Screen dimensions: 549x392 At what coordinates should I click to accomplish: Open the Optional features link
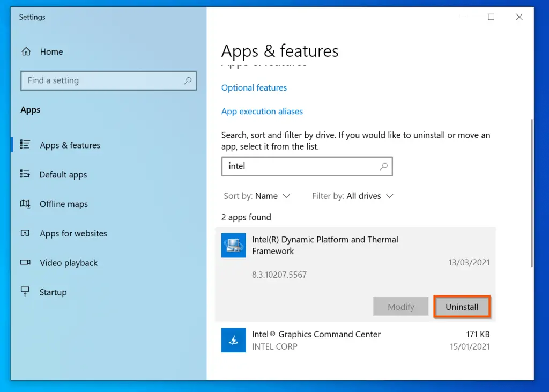254,88
